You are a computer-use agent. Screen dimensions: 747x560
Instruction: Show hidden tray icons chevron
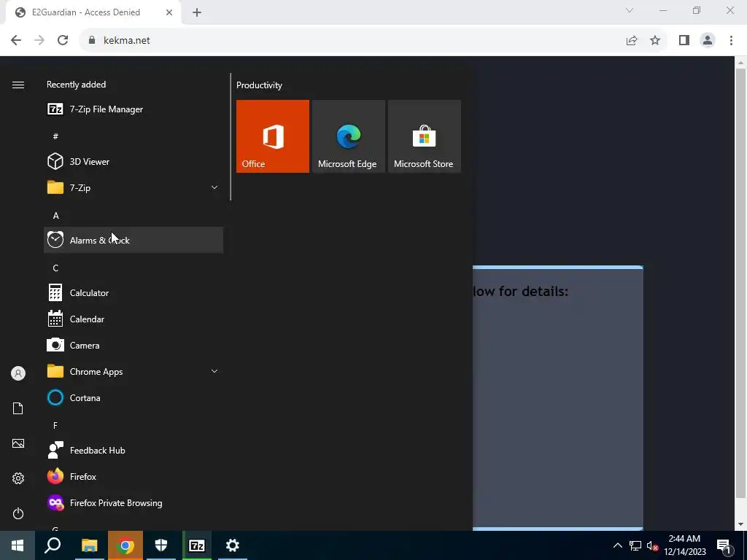point(617,545)
